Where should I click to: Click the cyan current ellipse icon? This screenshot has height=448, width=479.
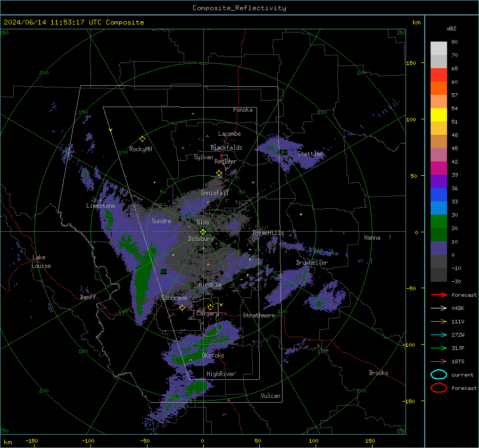tap(439, 374)
